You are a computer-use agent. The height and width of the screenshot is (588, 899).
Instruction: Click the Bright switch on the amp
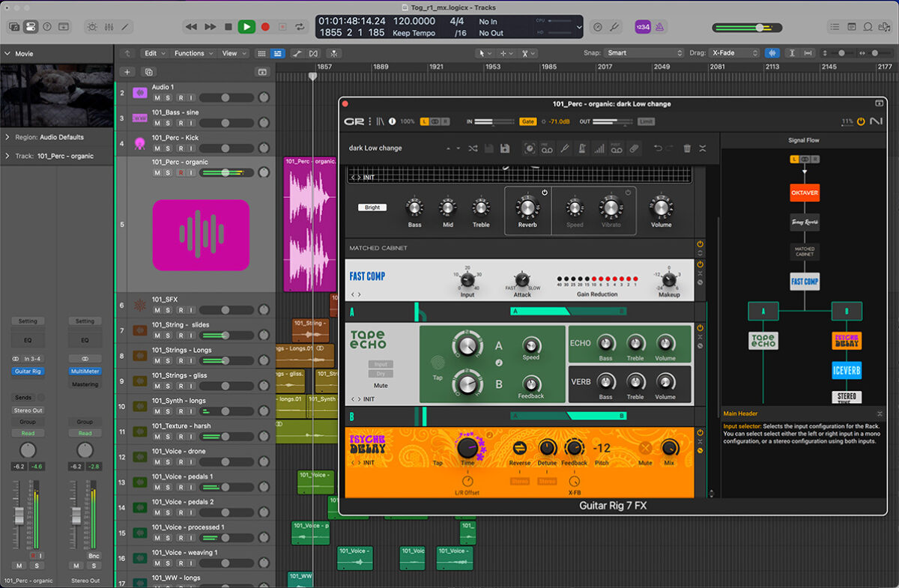[x=372, y=207]
